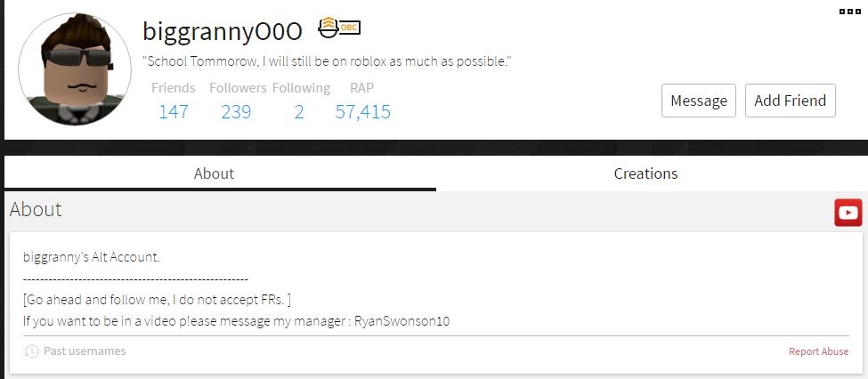Open biggrannyOOO's avatar picture
Viewport: 868px width, 379px height.
click(x=75, y=69)
